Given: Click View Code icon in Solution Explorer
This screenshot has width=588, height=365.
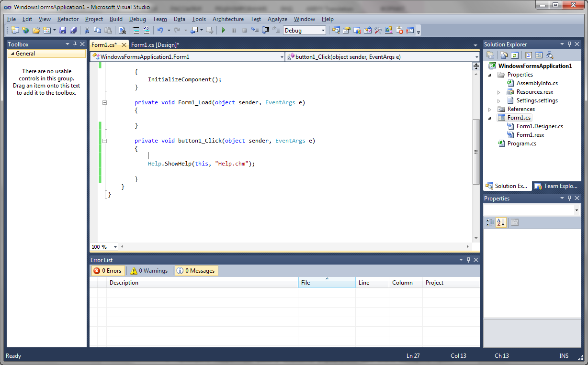Looking at the screenshot, I should point(528,55).
